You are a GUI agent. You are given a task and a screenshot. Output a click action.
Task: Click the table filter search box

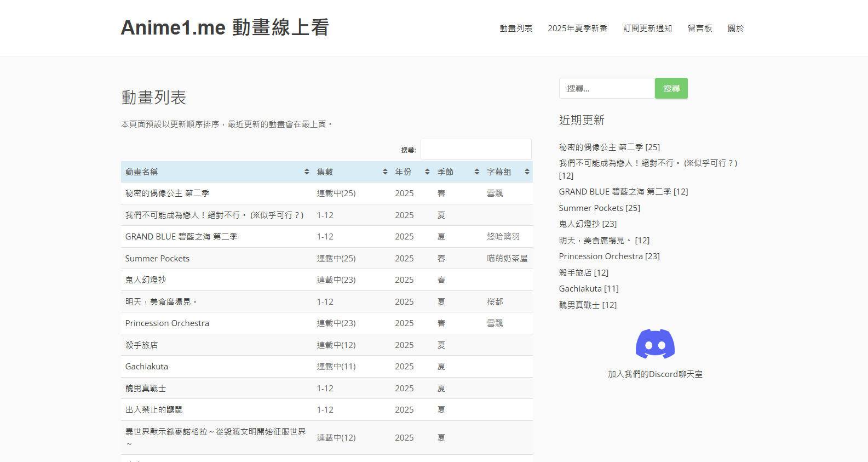coord(475,150)
